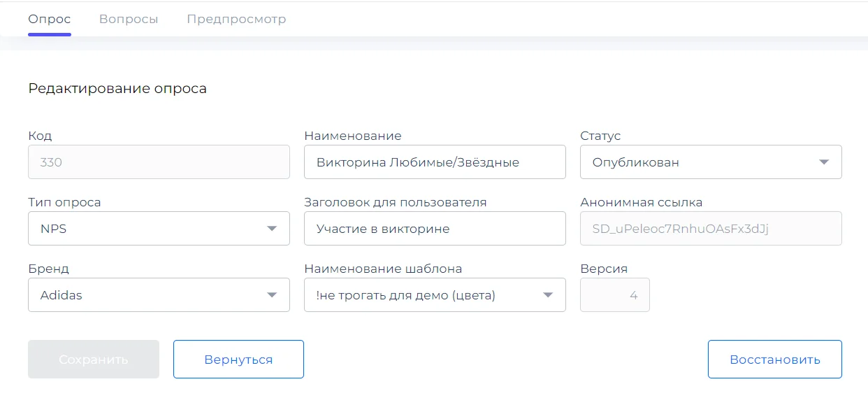Expand the Наименование шаблона dropdown

[x=435, y=294]
